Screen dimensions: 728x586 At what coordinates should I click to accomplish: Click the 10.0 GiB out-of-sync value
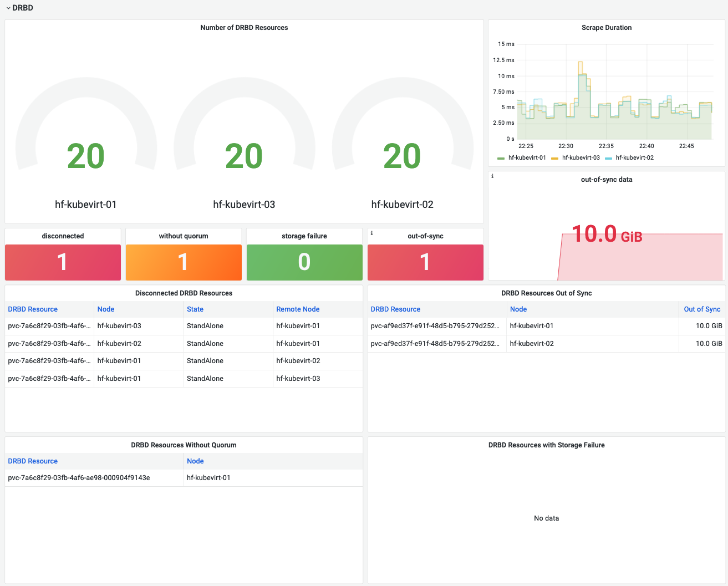point(607,234)
